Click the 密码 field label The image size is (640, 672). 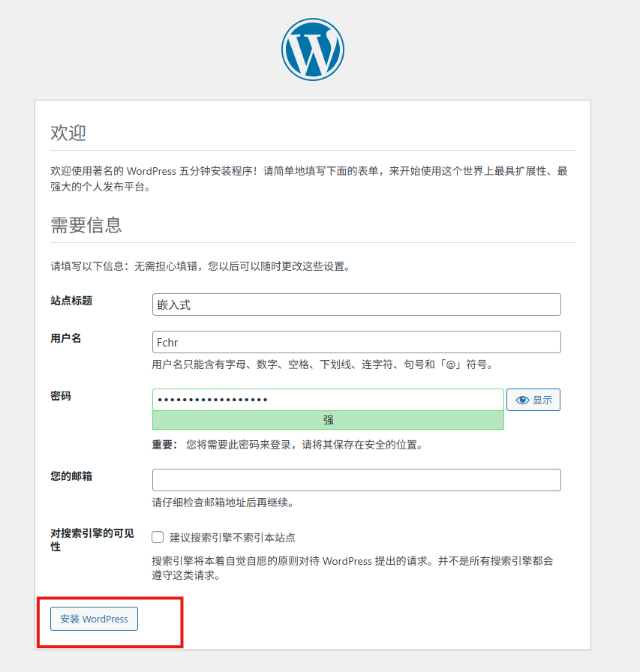[x=61, y=396]
